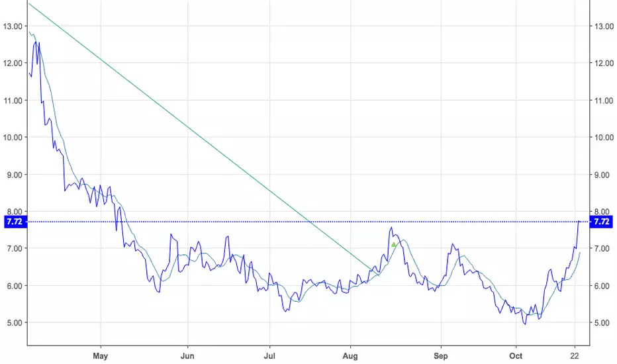This screenshot has width=617, height=364.
Task: Click the 13.00 value on right axis
Action: pos(604,26)
